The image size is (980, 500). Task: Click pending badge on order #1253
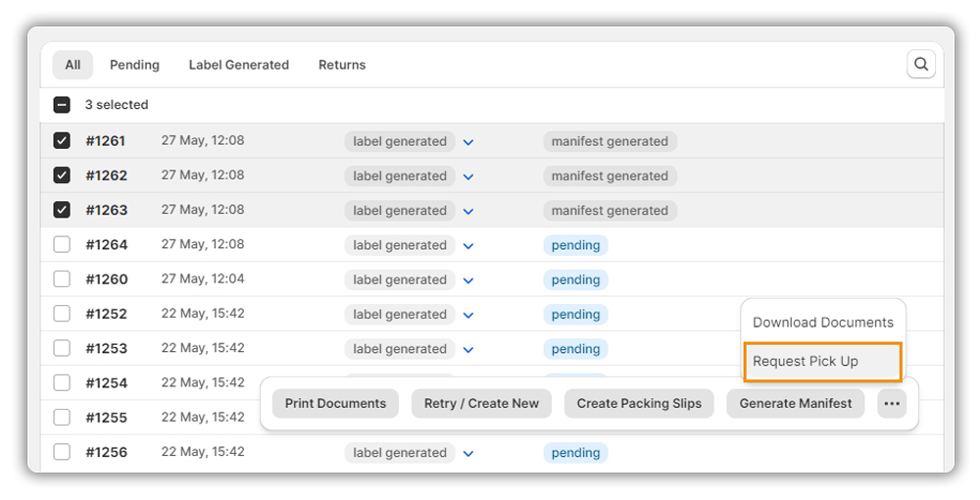(x=575, y=349)
